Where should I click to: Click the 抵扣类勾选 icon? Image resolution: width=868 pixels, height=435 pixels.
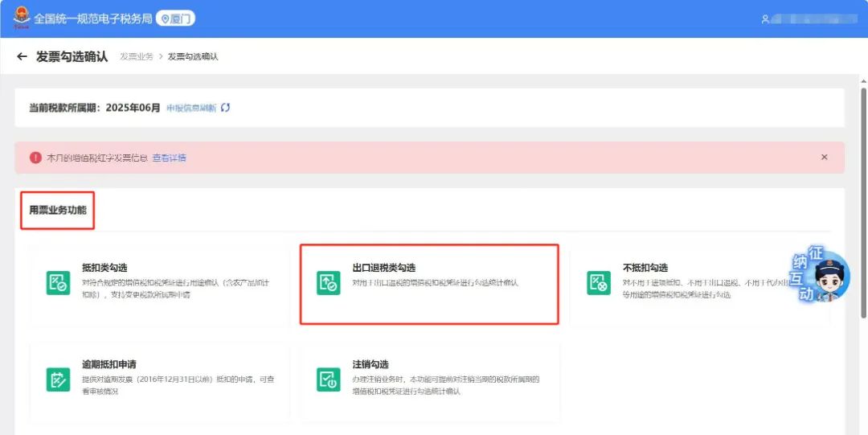tap(58, 282)
